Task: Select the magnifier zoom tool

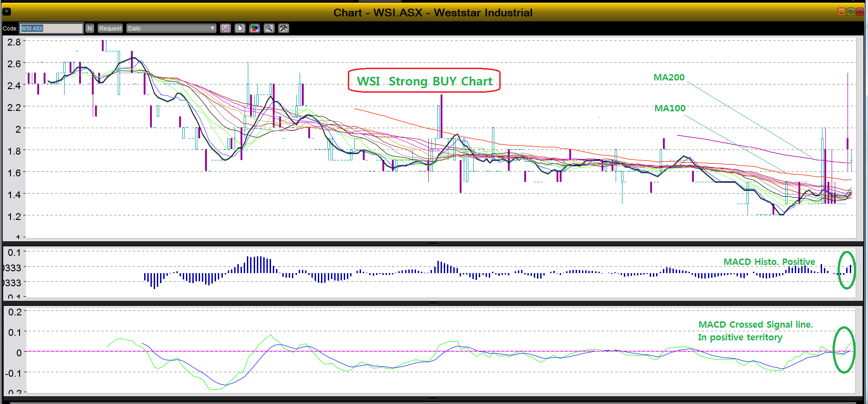Action: (269, 28)
